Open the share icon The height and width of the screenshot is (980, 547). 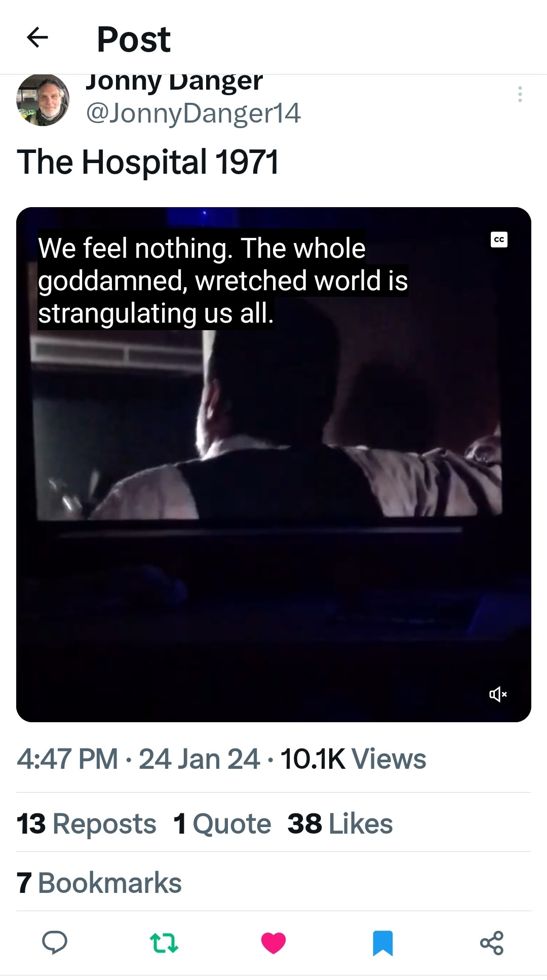492,943
